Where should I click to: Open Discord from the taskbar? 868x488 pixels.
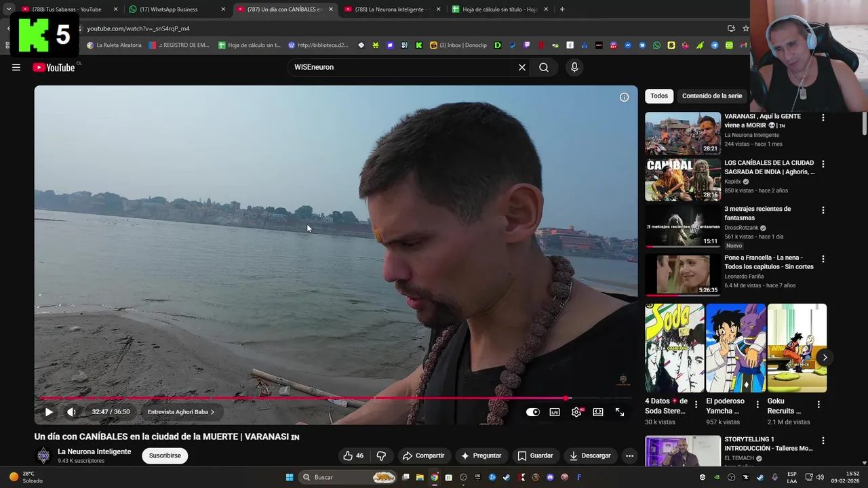pyautogui.click(x=550, y=477)
